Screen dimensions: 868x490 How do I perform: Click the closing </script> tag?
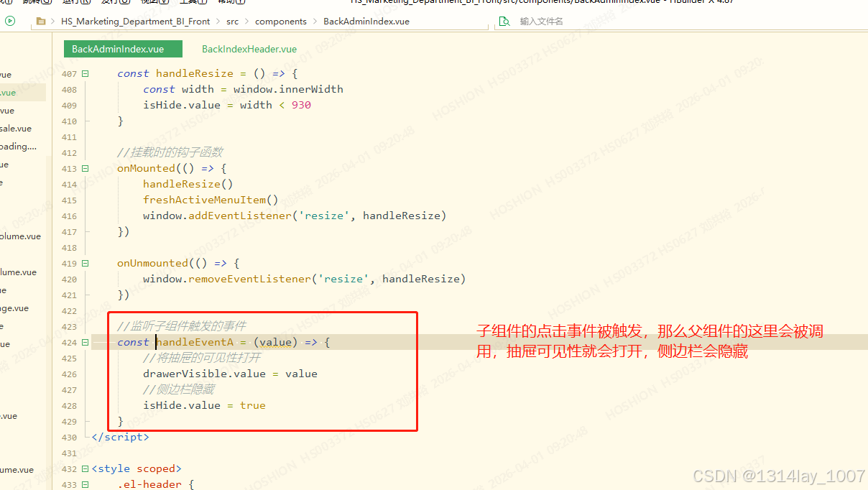[120, 437]
